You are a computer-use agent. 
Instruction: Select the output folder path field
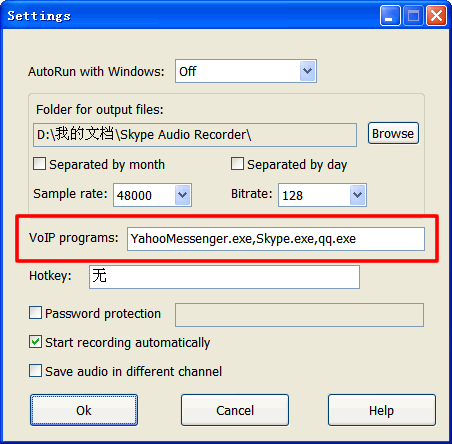195,135
